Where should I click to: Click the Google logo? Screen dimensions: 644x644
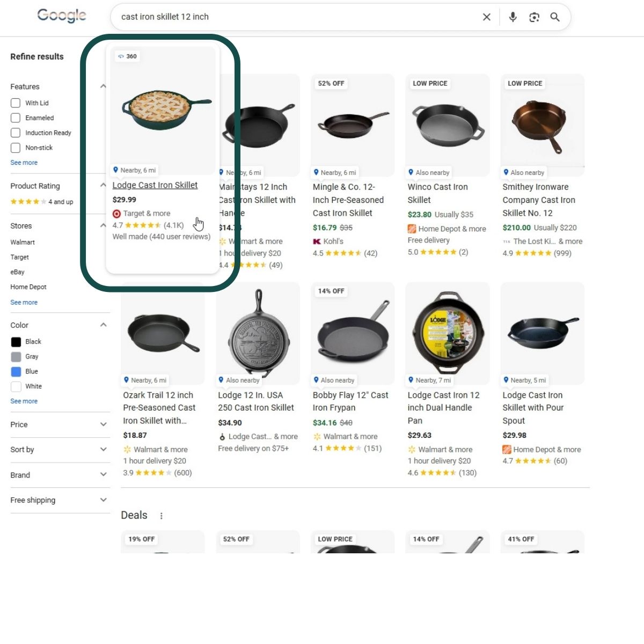[62, 16]
